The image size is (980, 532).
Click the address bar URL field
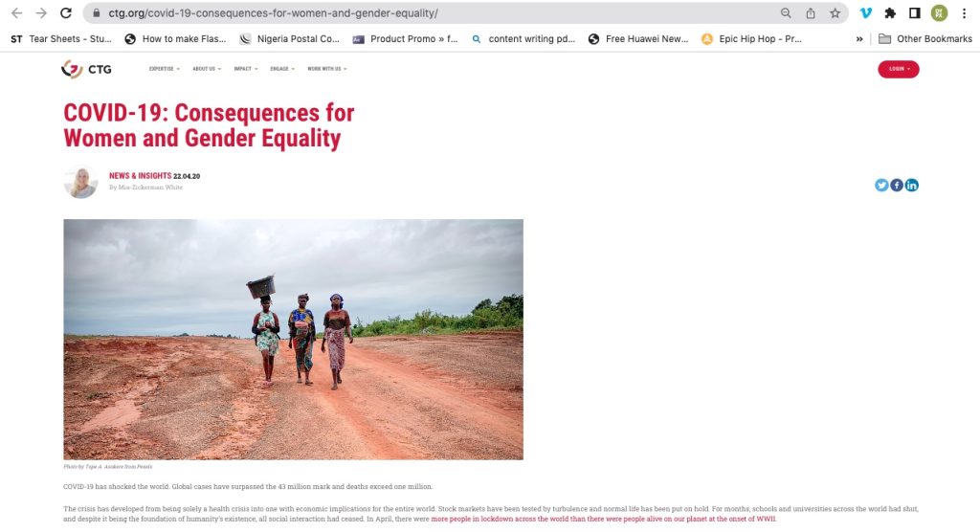tap(437, 13)
